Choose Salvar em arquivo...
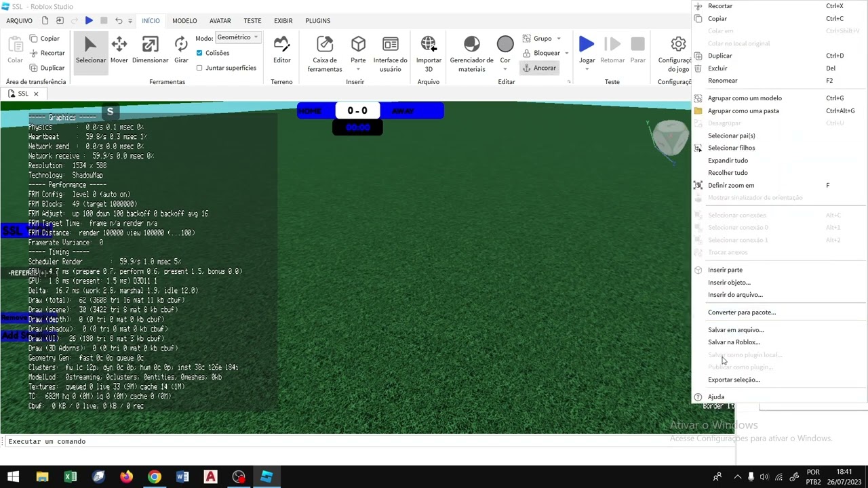This screenshot has height=488, width=868. click(780, 330)
